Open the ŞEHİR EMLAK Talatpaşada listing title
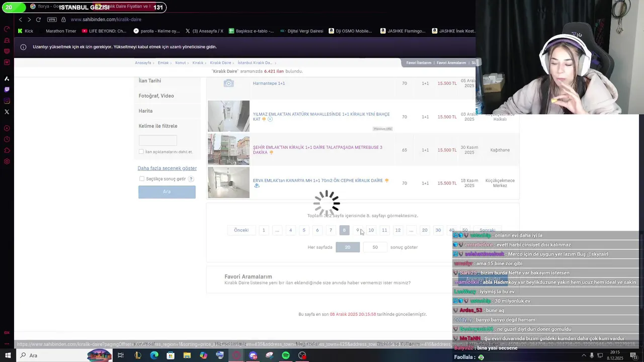644x362 pixels. point(317,150)
